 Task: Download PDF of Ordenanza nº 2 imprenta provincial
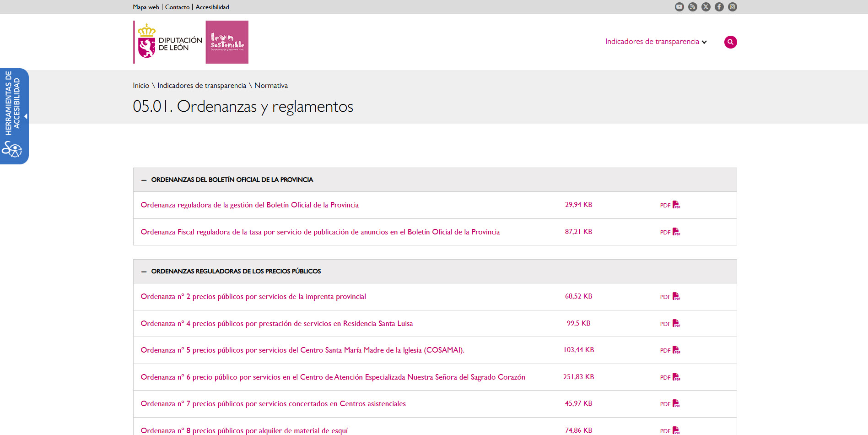tap(670, 297)
